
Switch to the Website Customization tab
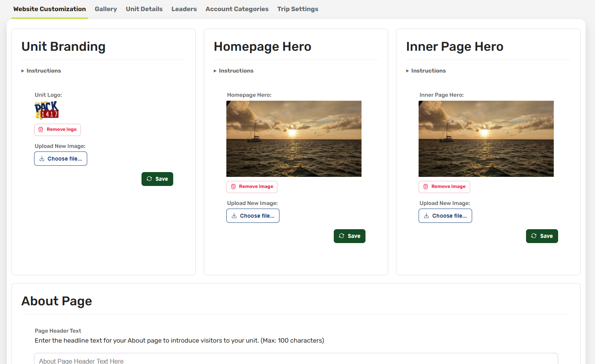[50, 9]
